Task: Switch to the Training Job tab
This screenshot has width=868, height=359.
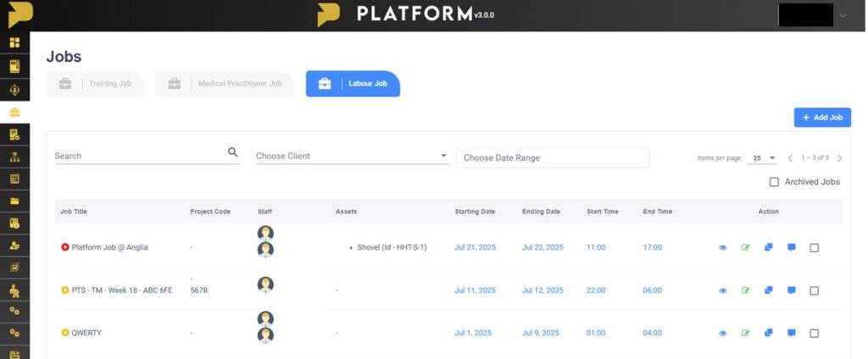Action: click(x=95, y=84)
